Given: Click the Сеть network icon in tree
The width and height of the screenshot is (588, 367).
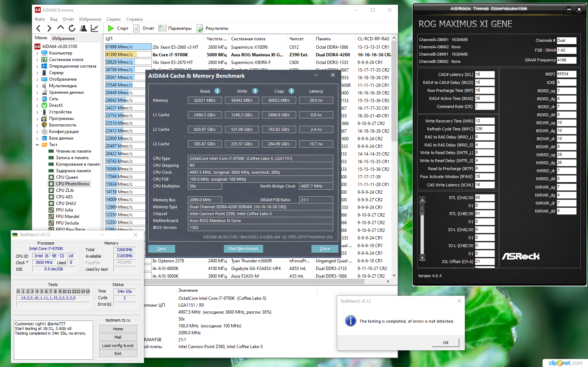Looking at the screenshot, I should pyautogui.click(x=44, y=99).
